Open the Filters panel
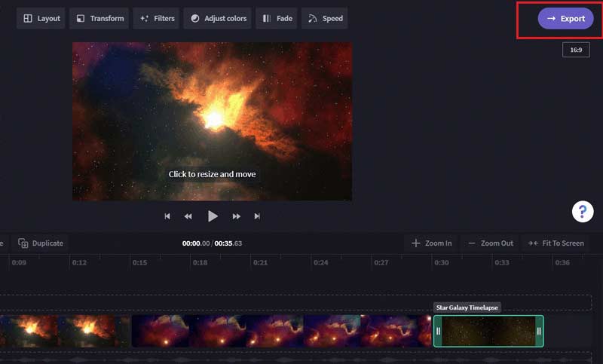The image size is (603, 364). [157, 18]
